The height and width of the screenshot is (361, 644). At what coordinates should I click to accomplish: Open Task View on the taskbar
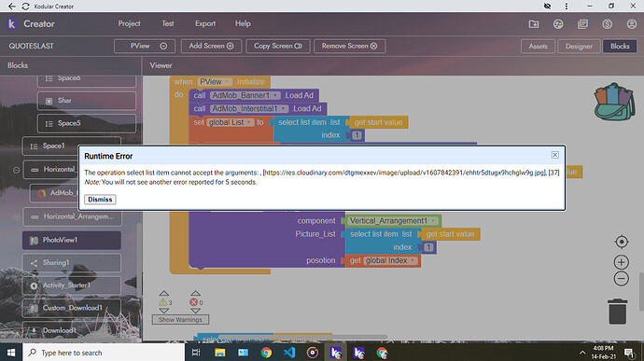196,353
